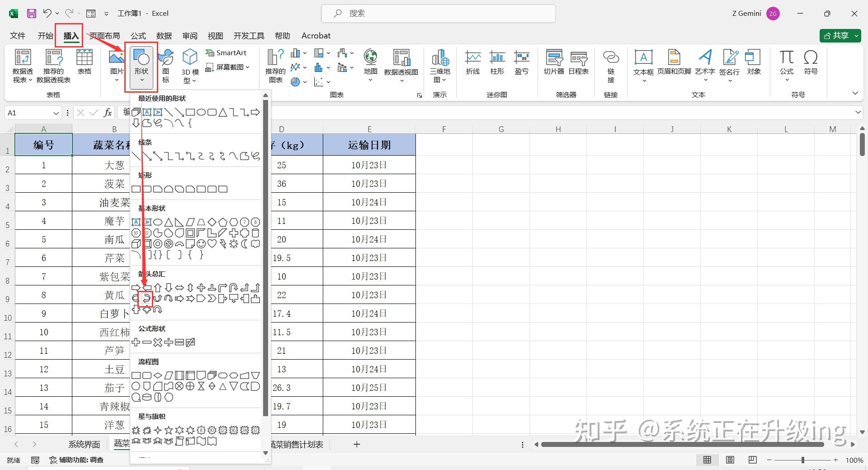Viewport: 868px width, 470px height.
Task: Insert a table (表格) from the ribbon
Action: (84, 62)
